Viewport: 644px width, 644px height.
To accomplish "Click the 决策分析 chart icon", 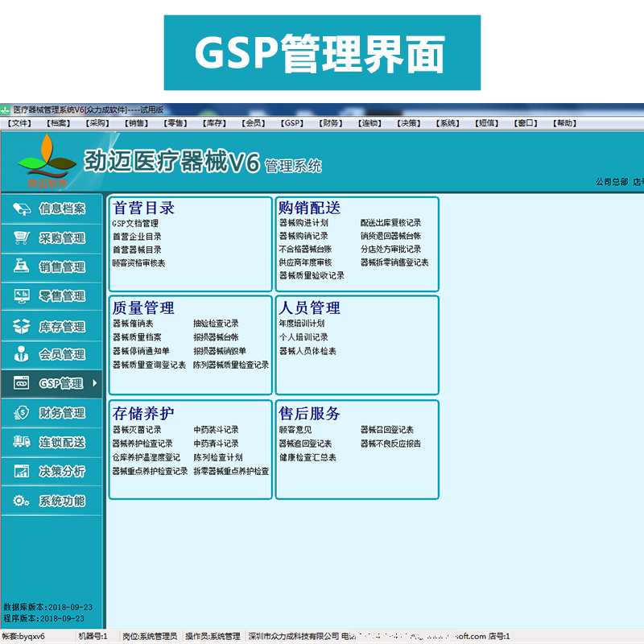I will (22, 471).
